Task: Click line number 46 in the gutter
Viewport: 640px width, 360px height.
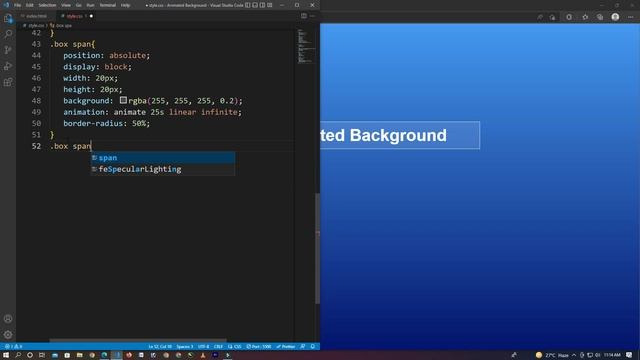Action: pos(36,78)
